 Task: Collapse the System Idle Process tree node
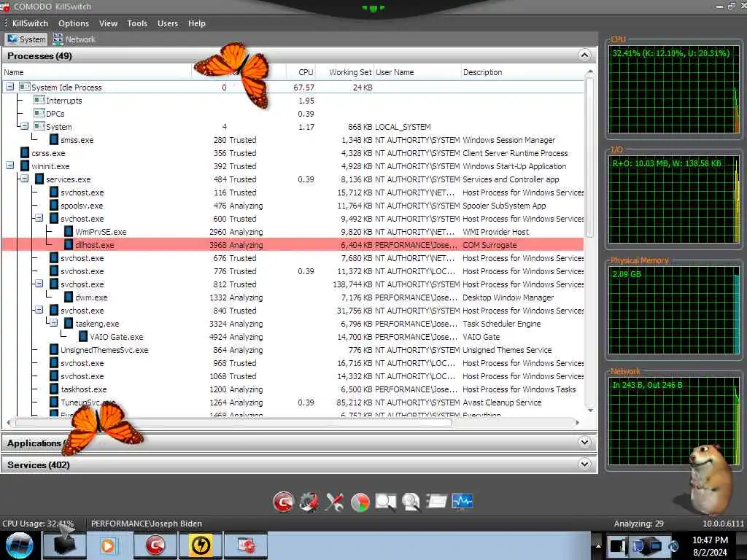10,87
